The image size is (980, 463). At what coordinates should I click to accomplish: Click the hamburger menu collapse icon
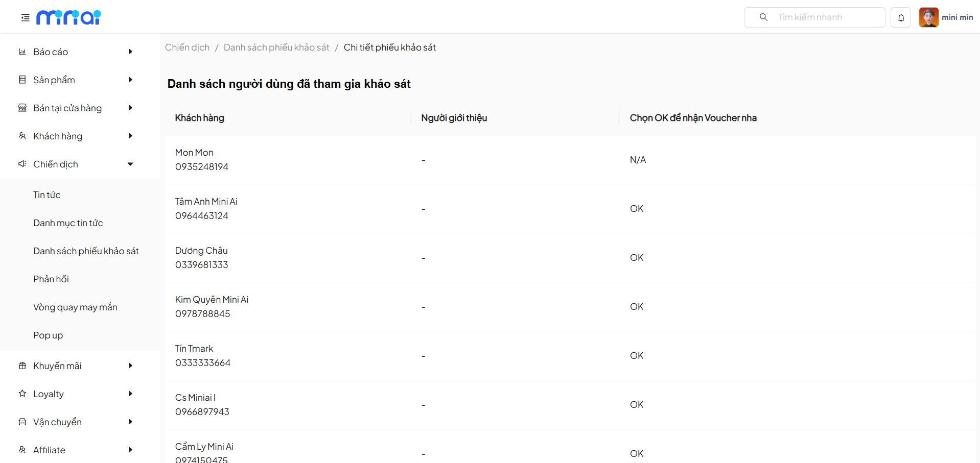click(25, 18)
